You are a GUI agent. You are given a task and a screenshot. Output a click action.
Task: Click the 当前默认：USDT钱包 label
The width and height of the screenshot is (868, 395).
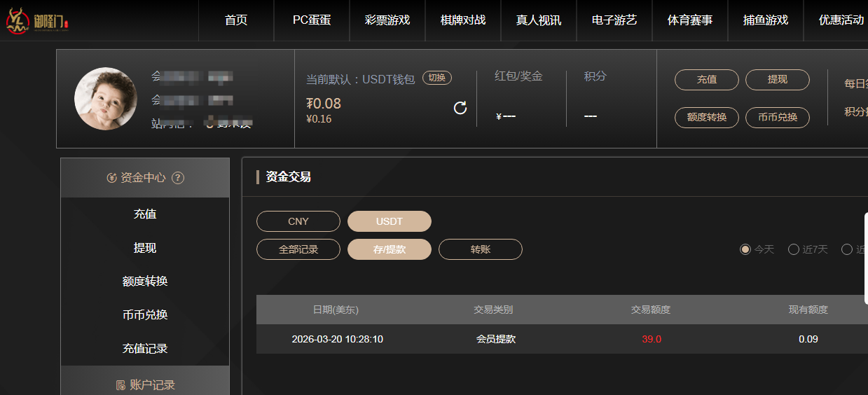coord(361,79)
